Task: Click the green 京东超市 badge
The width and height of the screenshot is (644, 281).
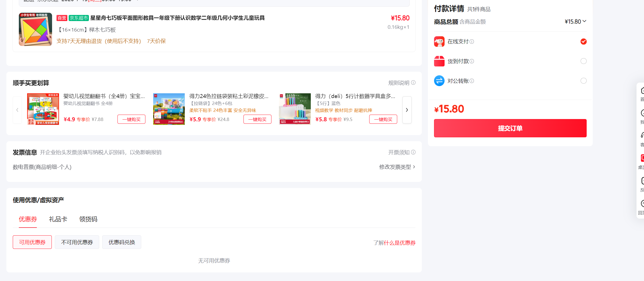Action: (x=79, y=18)
